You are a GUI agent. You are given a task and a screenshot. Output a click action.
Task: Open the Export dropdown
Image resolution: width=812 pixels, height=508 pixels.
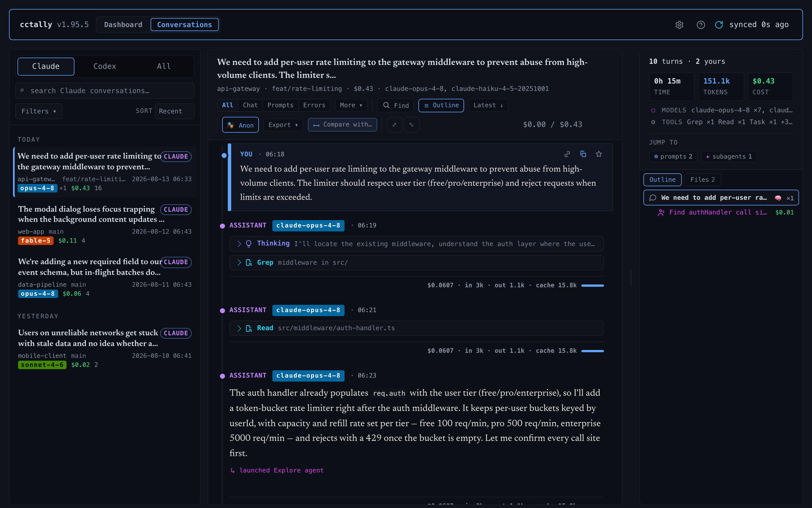click(x=283, y=125)
